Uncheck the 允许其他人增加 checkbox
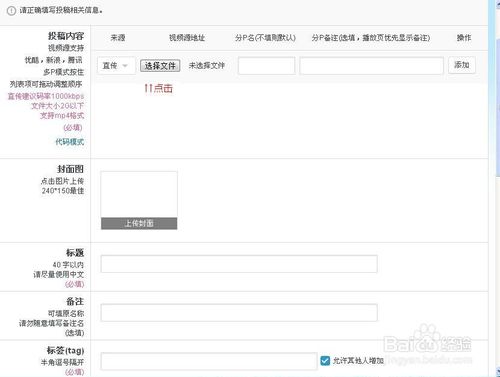The width and height of the screenshot is (500, 377). (325, 361)
